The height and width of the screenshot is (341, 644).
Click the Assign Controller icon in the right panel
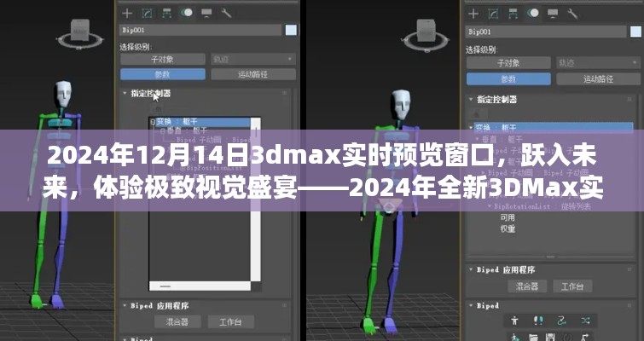[x=478, y=113]
